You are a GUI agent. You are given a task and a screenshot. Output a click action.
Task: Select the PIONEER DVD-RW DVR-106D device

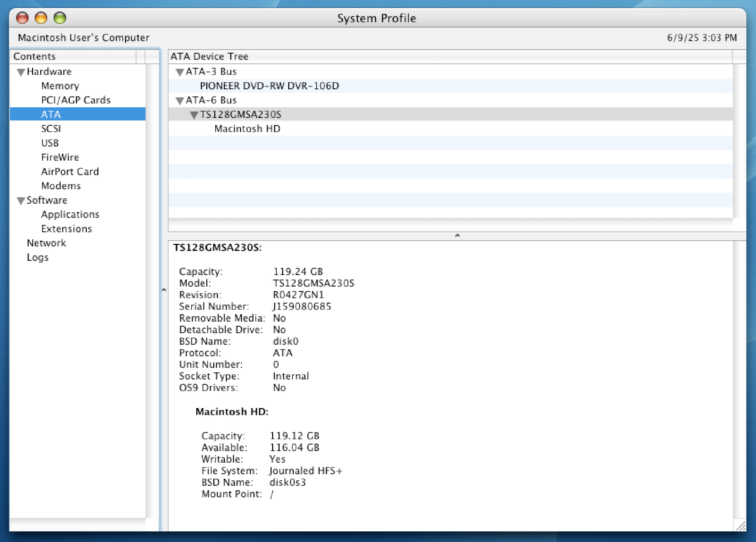pos(269,86)
